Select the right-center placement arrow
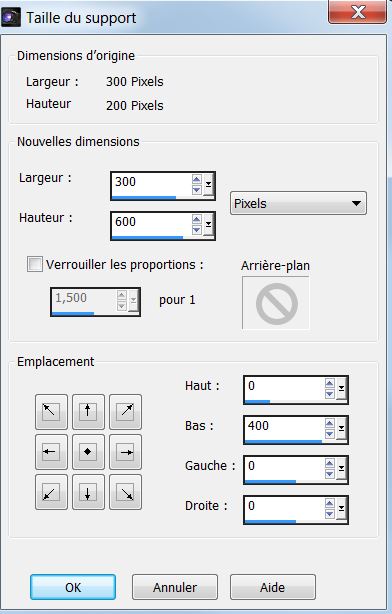Image resolution: width=392 pixels, height=614 pixels. click(x=125, y=452)
